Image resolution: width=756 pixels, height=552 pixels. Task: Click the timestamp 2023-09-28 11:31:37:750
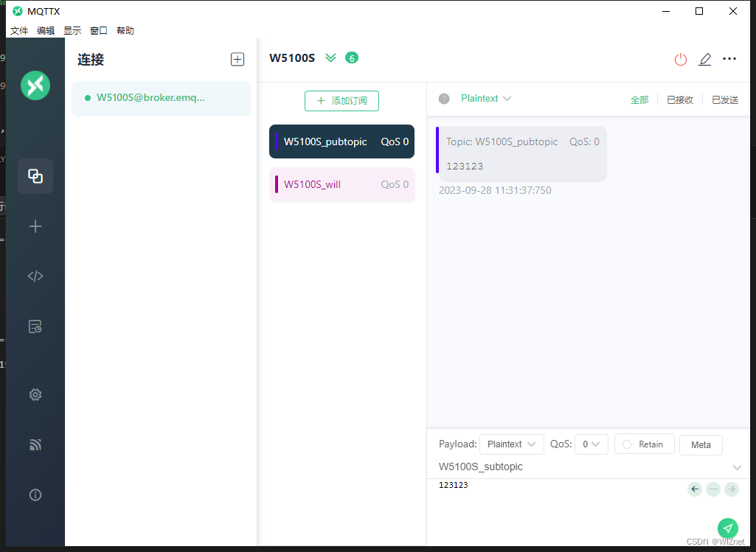[x=495, y=190]
